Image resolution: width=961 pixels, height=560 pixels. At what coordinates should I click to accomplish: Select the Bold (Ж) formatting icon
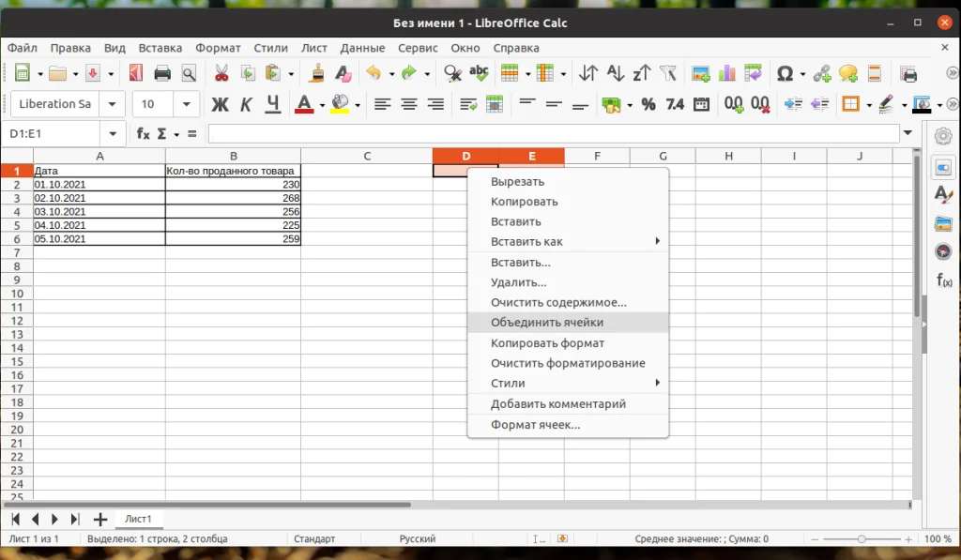(x=221, y=104)
